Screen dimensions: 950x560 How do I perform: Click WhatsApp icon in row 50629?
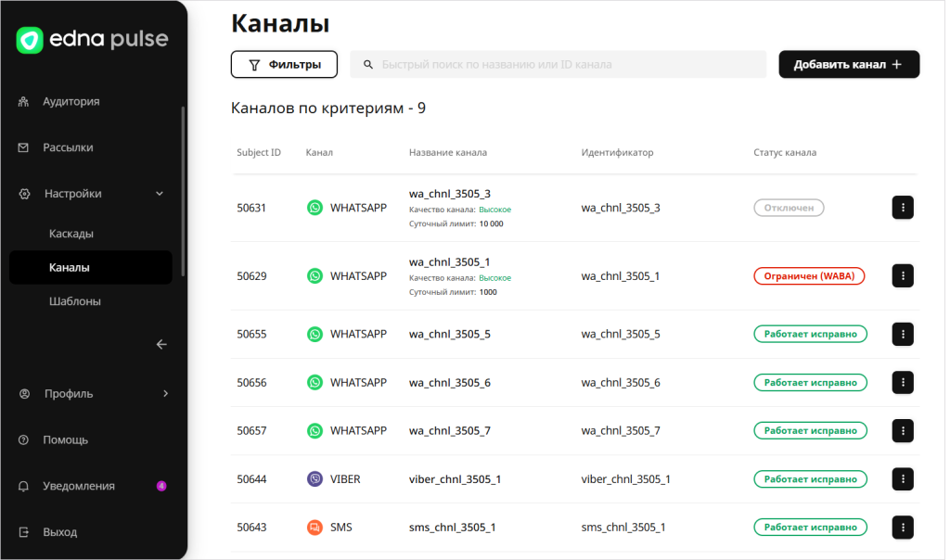tap(315, 276)
